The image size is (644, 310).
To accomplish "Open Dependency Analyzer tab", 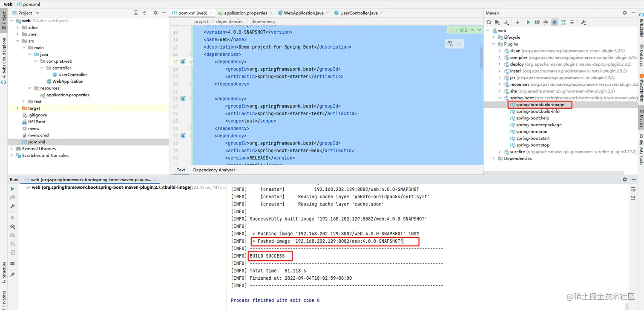I will click(214, 170).
